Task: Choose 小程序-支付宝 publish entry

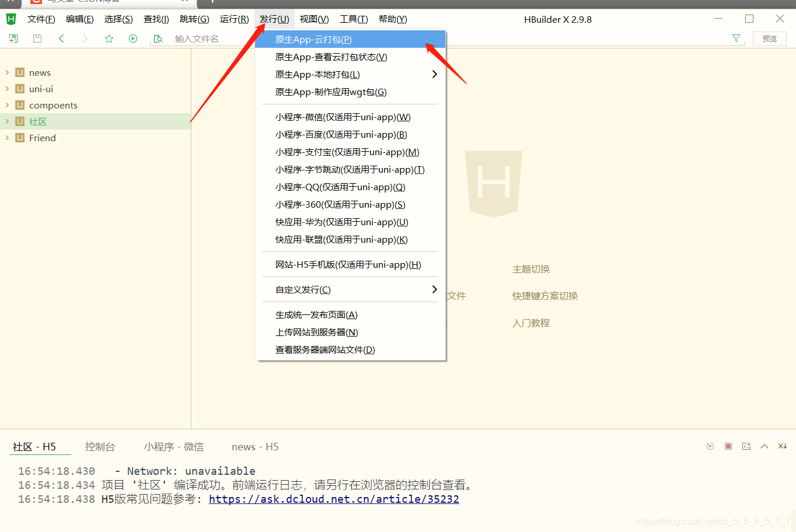Action: point(350,152)
